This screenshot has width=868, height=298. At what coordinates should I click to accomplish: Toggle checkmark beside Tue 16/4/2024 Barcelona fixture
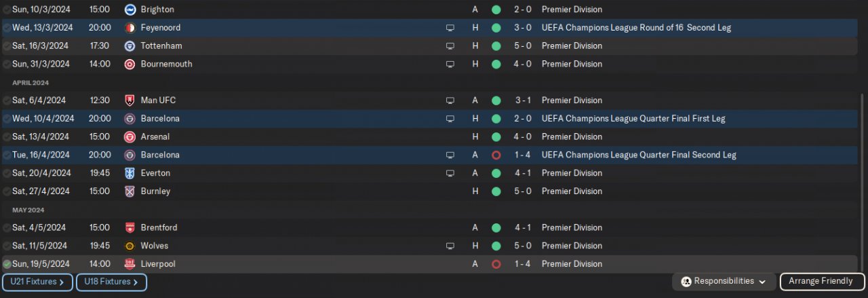[x=7, y=155]
